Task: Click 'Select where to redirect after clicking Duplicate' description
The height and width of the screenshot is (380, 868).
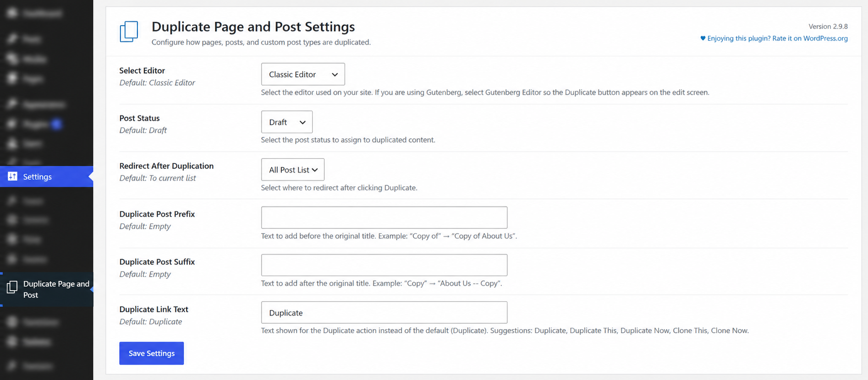Action: pyautogui.click(x=339, y=188)
